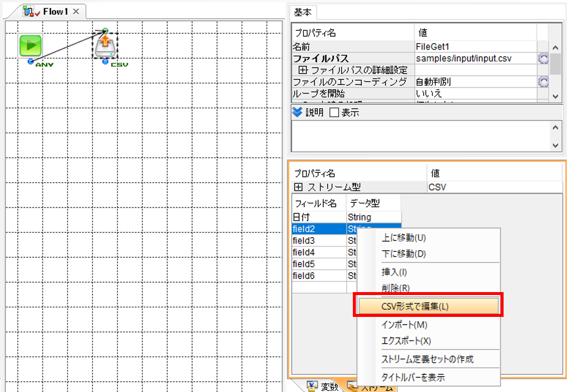Viewport: 568px width, 392px height.
Task: Click the blue output connector under Start
Action: [31, 61]
